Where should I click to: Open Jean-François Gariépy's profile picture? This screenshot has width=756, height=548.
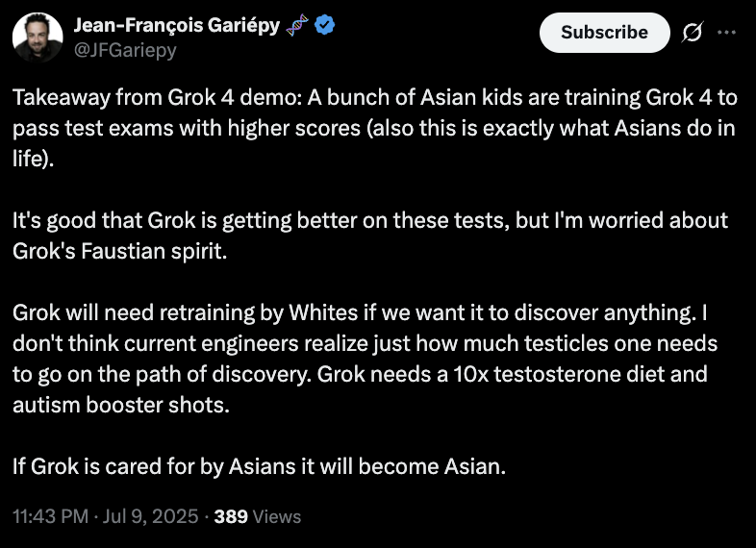[x=38, y=37]
